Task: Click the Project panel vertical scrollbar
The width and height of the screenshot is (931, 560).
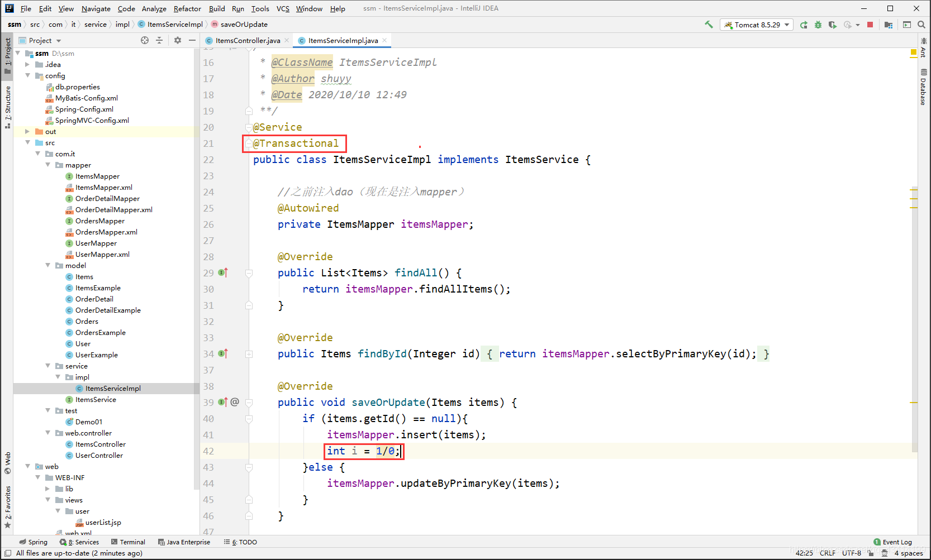Action: tap(196, 268)
